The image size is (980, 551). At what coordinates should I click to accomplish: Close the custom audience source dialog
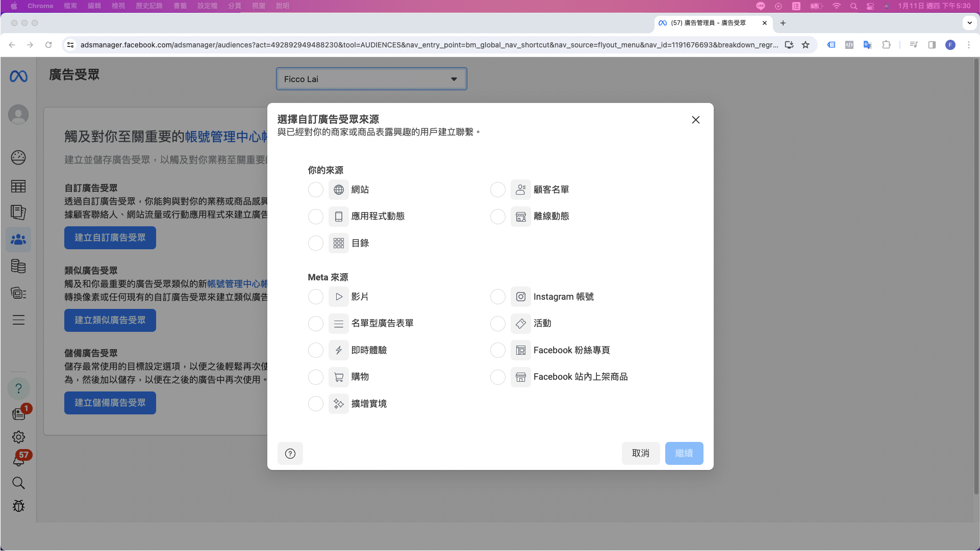click(x=696, y=120)
